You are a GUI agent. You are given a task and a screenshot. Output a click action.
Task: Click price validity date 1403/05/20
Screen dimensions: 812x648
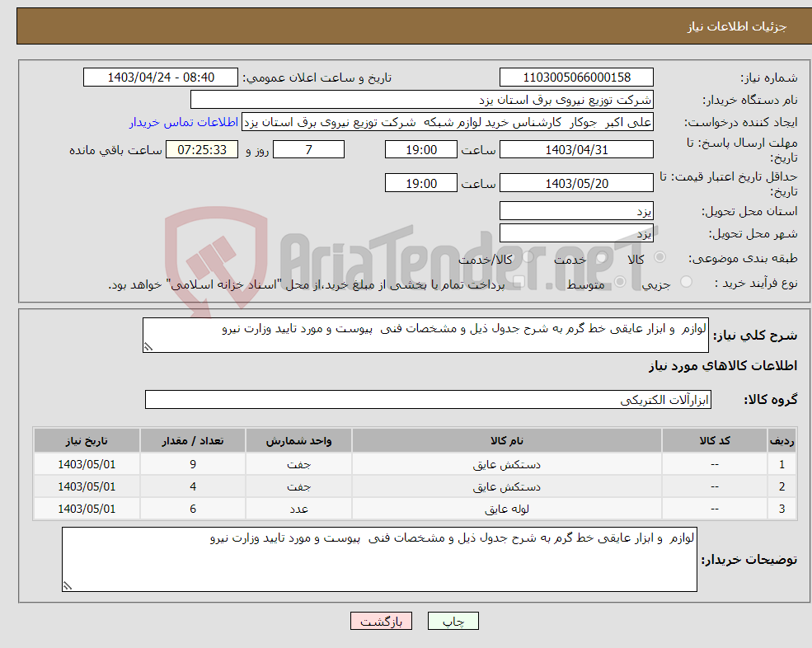(x=576, y=183)
